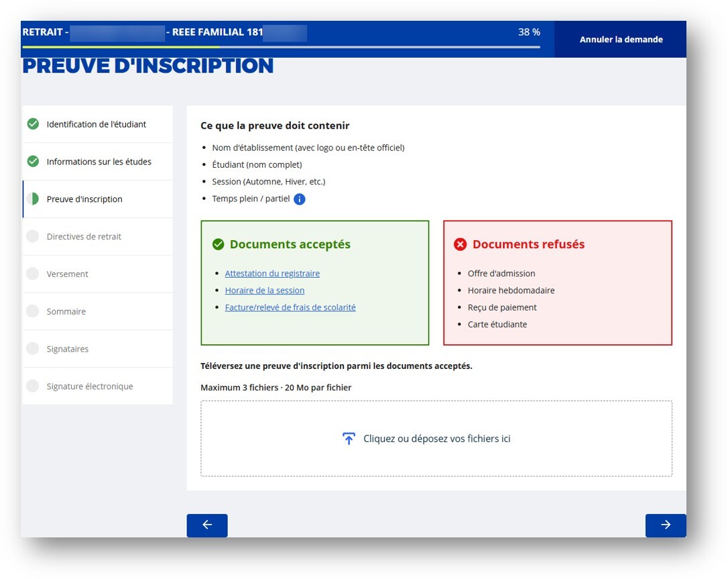728x579 pixels.
Task: Click the upload arrow icon in the drop zone
Action: [349, 439]
